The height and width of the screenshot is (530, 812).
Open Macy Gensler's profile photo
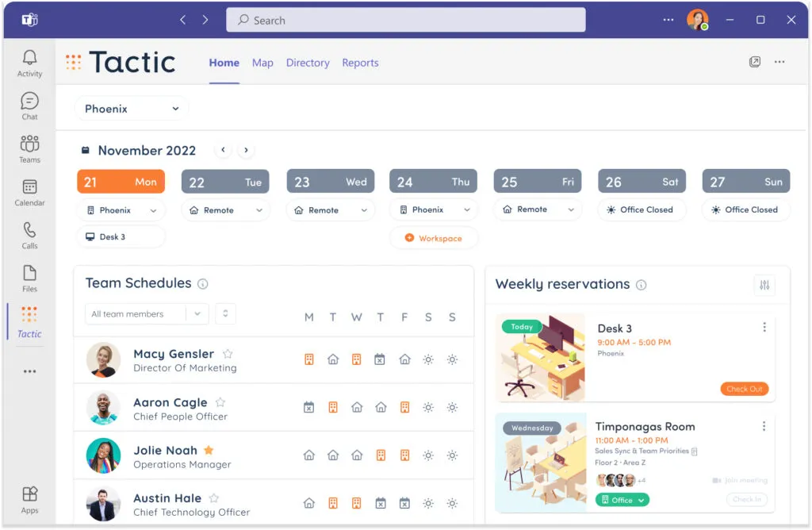pos(103,359)
